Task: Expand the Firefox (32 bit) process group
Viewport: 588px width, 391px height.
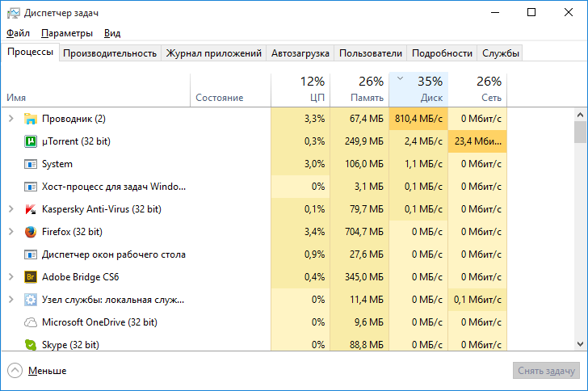Action: click(x=10, y=232)
